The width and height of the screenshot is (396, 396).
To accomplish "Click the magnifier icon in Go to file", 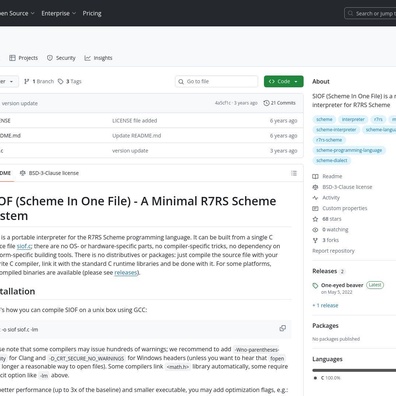I will [181, 81].
